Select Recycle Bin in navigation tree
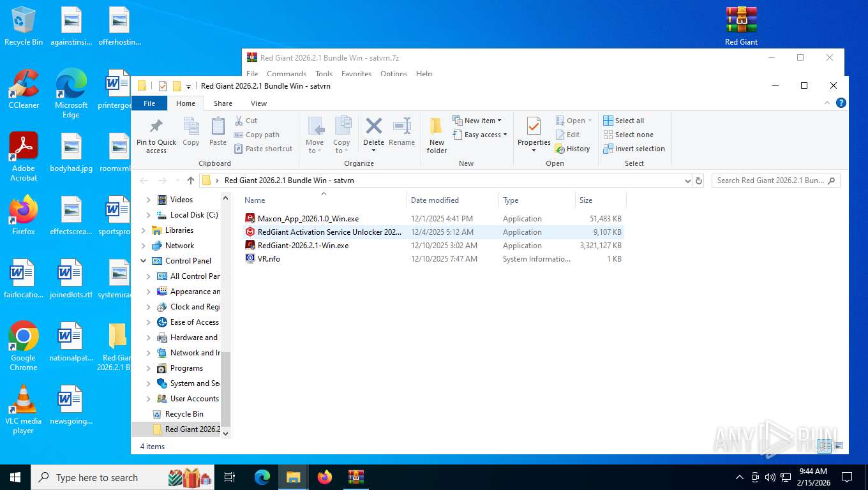The image size is (868, 490). [x=184, y=414]
